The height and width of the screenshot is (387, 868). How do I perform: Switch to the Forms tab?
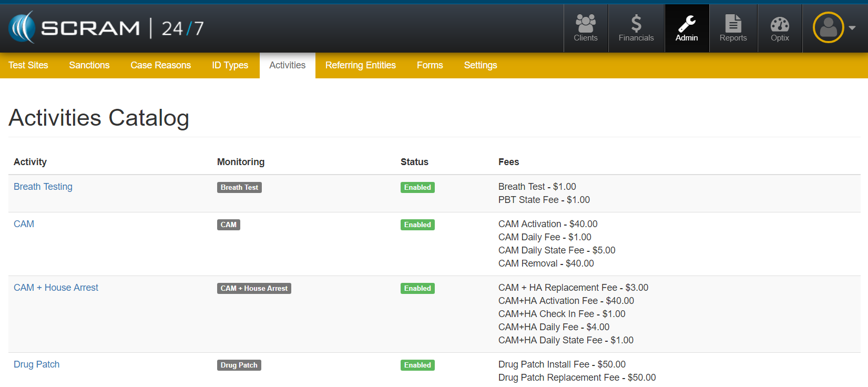coord(430,65)
